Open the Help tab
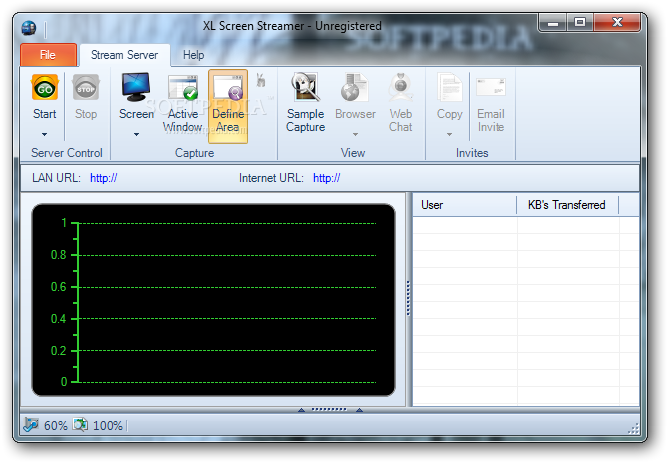 (193, 55)
